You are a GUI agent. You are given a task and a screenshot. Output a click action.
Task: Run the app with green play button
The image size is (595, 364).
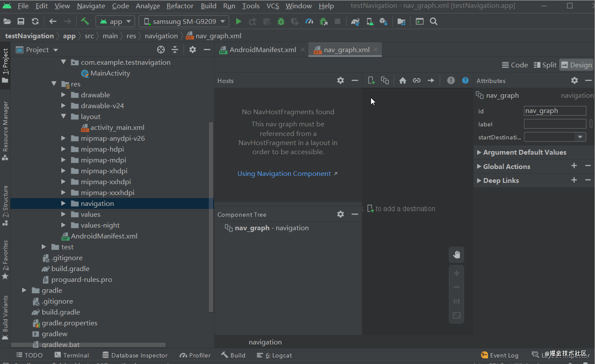238,21
